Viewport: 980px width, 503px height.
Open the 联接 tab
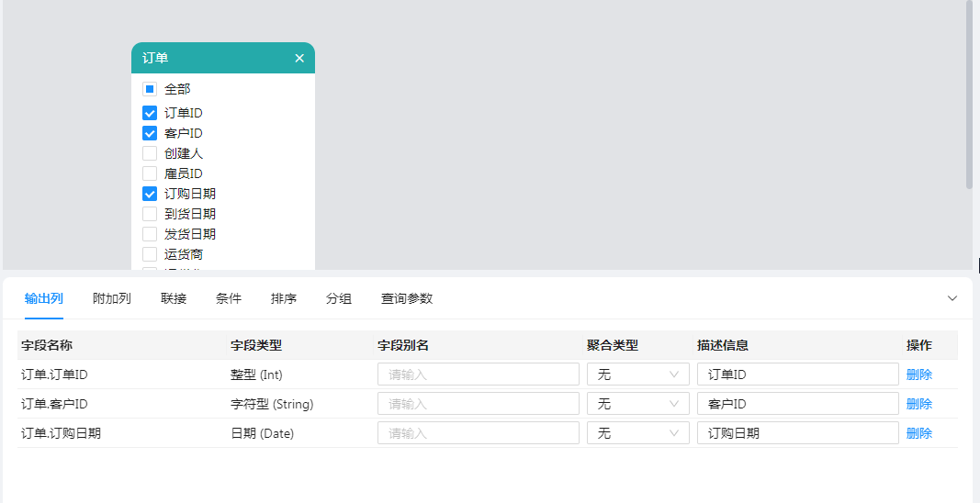click(x=174, y=298)
